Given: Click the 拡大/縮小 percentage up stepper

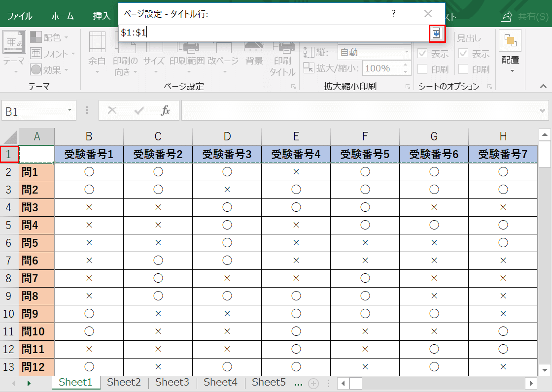Looking at the screenshot, I should tap(405, 65).
